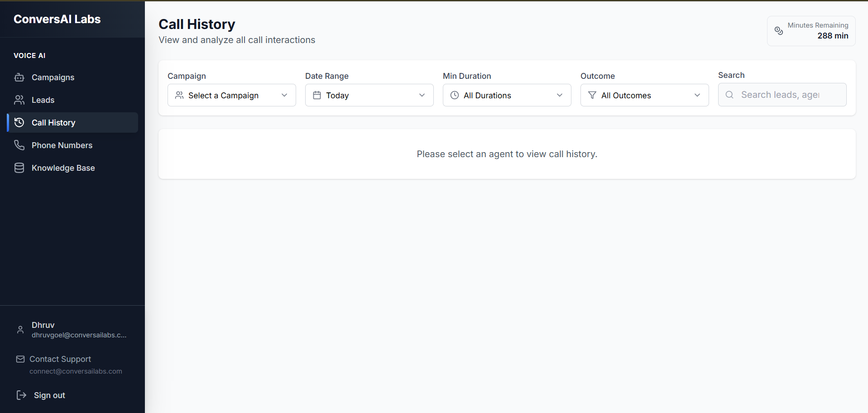
Task: Select Call History in the sidebar
Action: click(72, 123)
